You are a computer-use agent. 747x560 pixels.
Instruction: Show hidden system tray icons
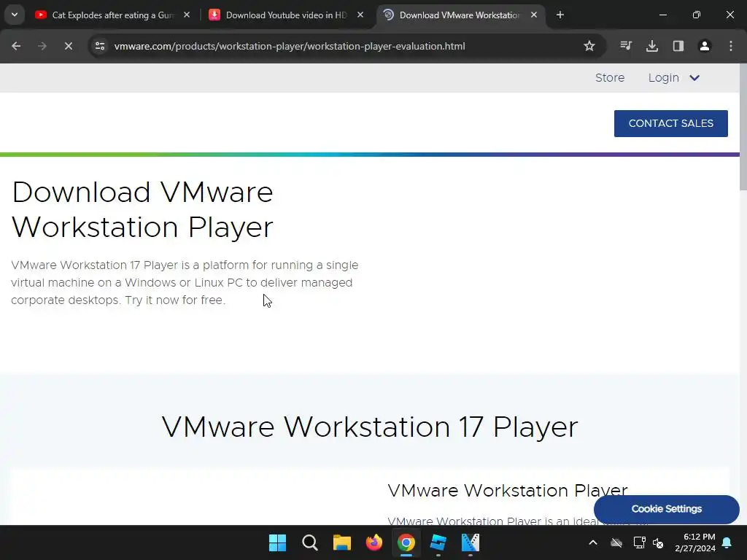pyautogui.click(x=593, y=542)
